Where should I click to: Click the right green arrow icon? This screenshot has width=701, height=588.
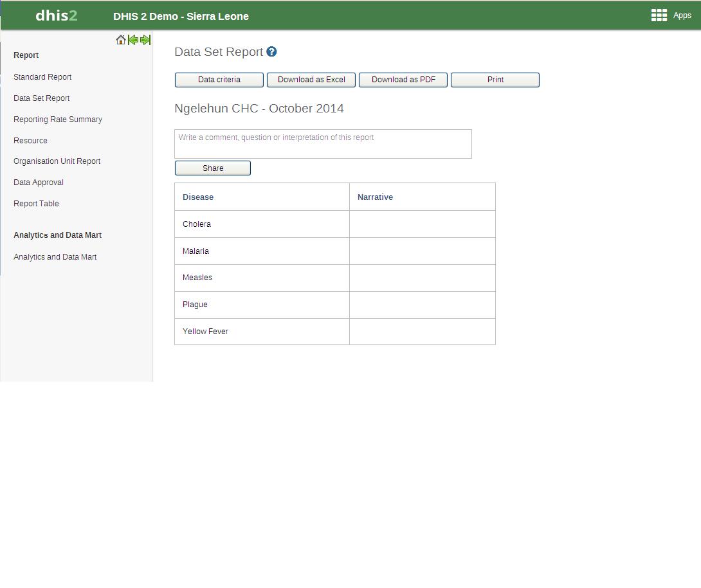coord(145,40)
